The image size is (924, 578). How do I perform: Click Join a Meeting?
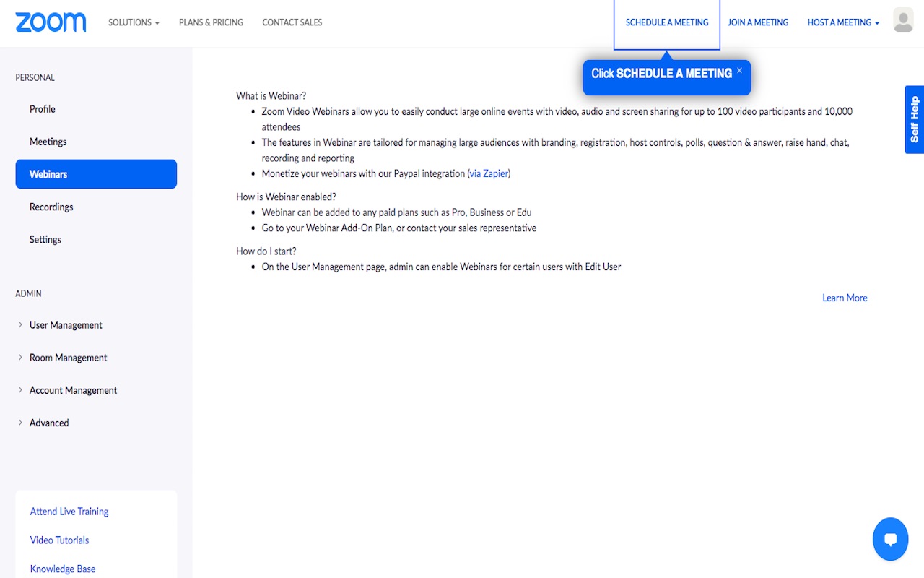(758, 22)
